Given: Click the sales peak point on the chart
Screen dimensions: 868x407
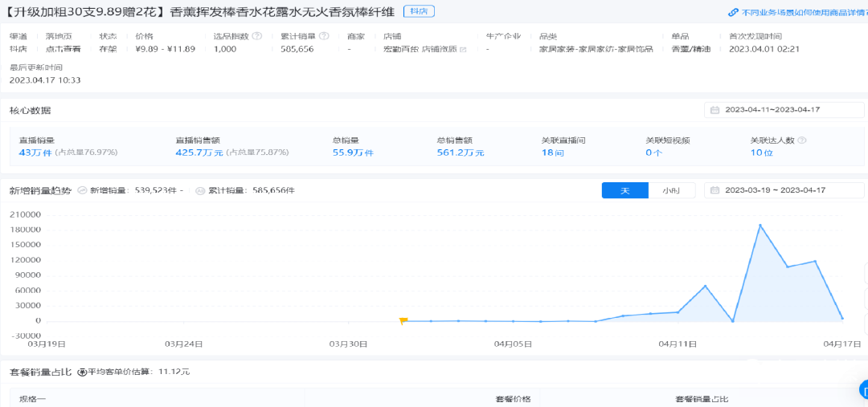Looking at the screenshot, I should coord(759,226).
